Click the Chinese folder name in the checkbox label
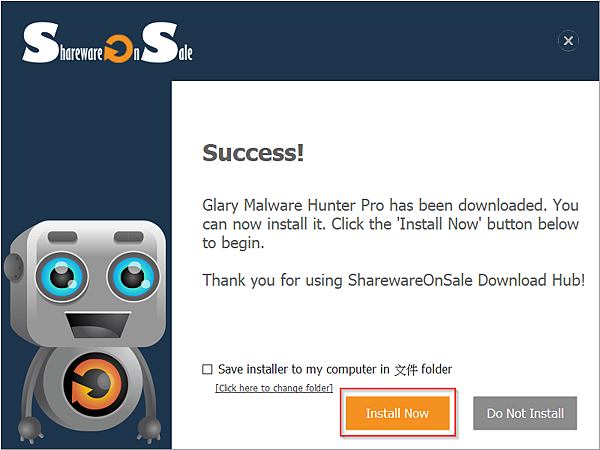Image resolution: width=600 pixels, height=450 pixels. 406,370
